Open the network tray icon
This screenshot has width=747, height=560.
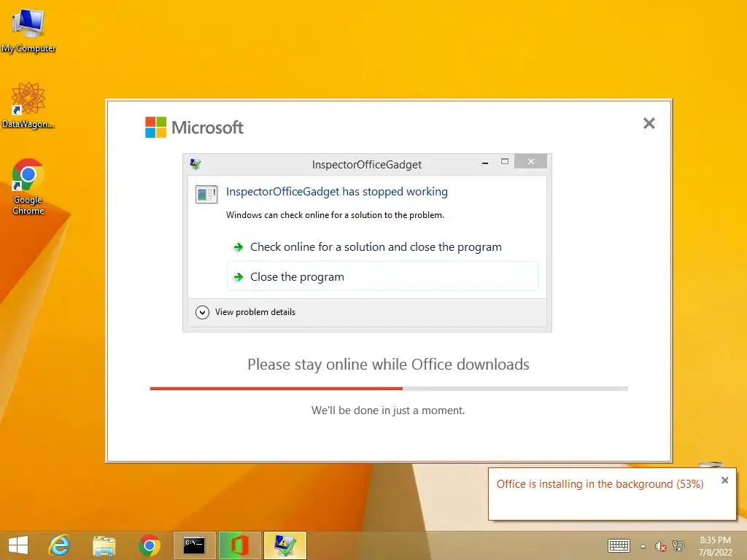[x=678, y=545]
